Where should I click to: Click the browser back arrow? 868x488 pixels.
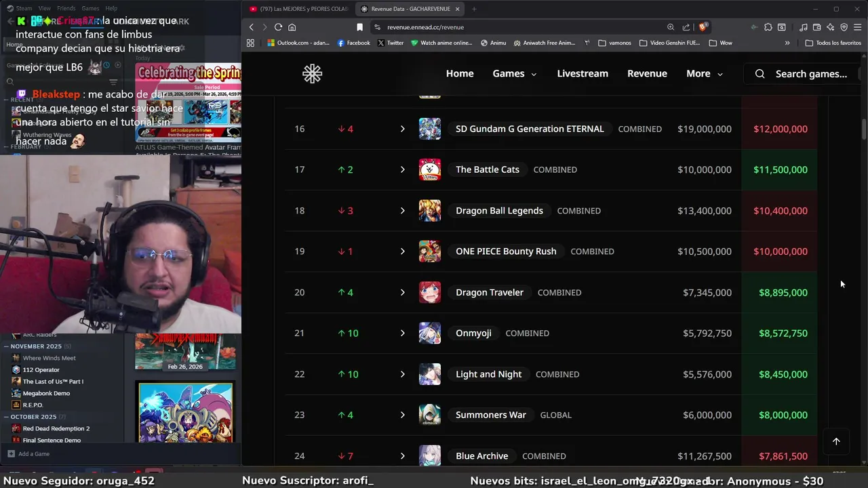click(251, 27)
